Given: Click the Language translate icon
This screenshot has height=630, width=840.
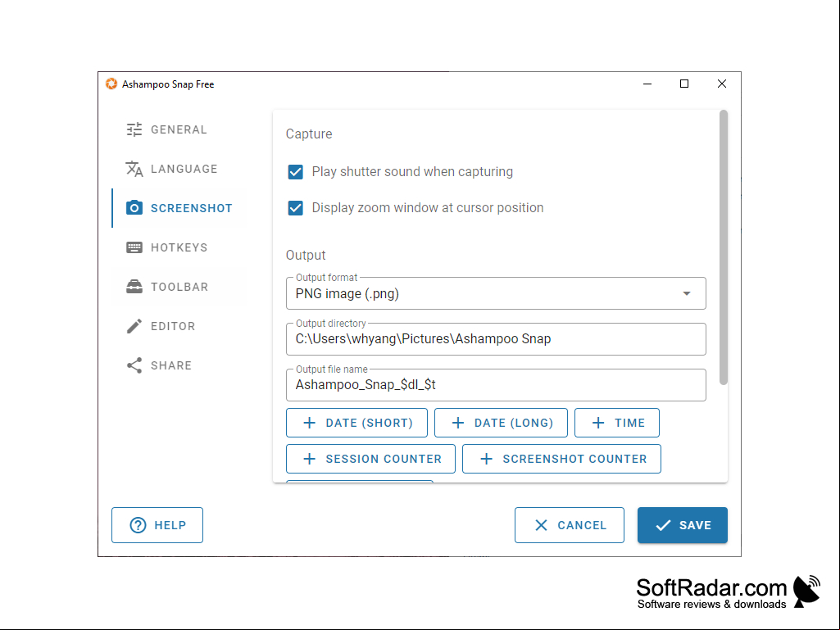Looking at the screenshot, I should pyautogui.click(x=134, y=169).
